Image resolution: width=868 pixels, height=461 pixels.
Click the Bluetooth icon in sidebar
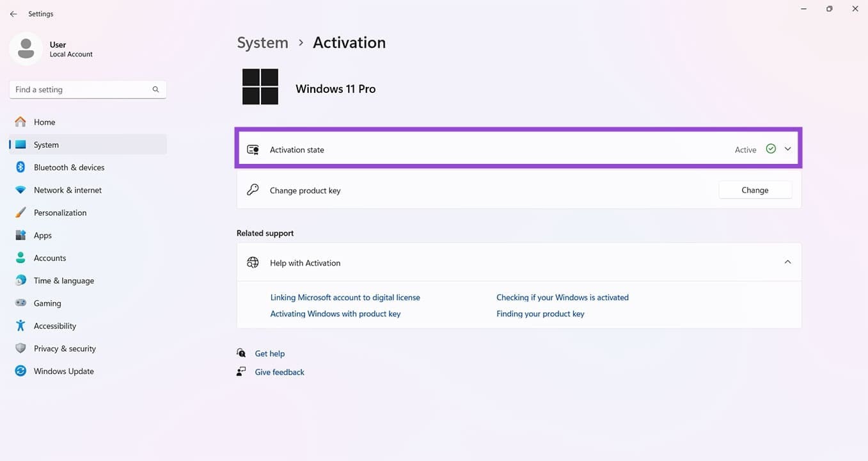coord(20,167)
